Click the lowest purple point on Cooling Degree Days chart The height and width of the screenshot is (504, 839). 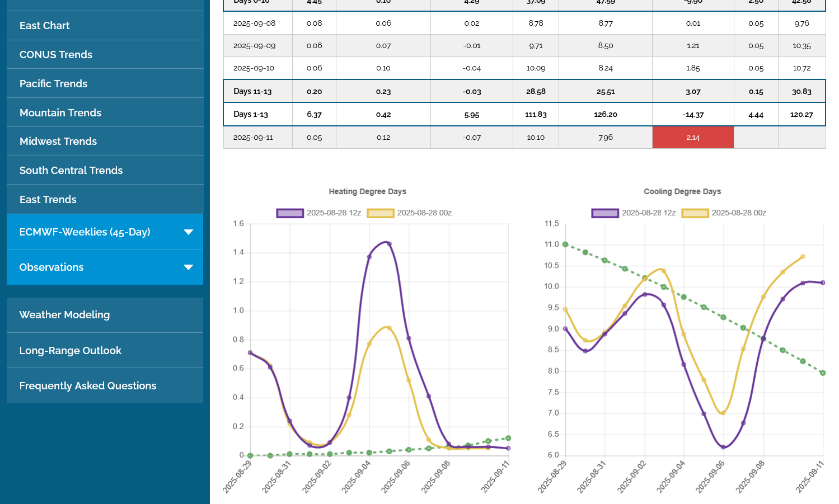coord(723,447)
